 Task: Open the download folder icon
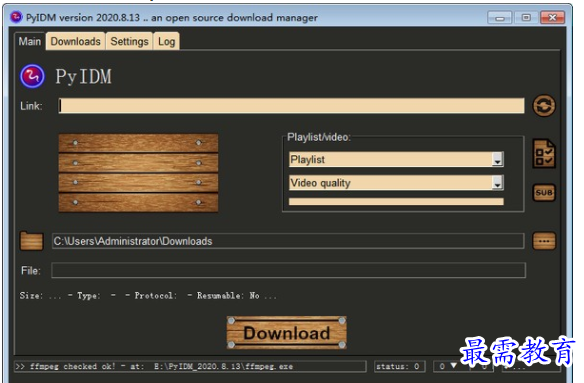(31, 241)
